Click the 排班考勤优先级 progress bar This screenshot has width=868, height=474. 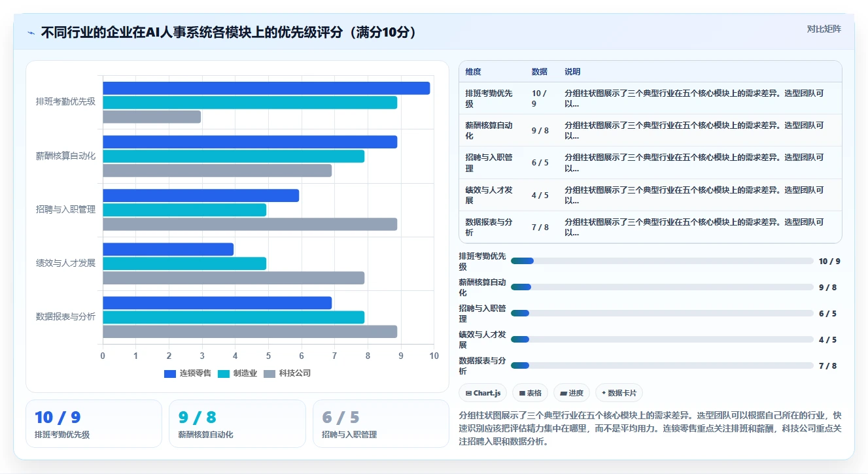point(662,261)
